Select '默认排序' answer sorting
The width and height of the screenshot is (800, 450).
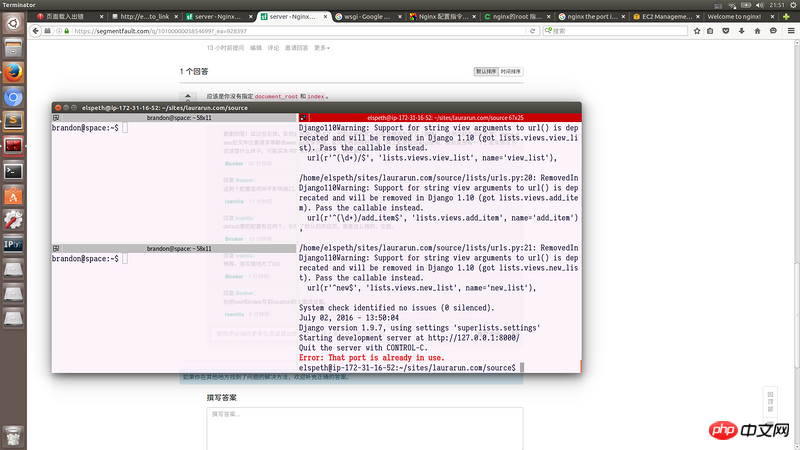tap(486, 71)
